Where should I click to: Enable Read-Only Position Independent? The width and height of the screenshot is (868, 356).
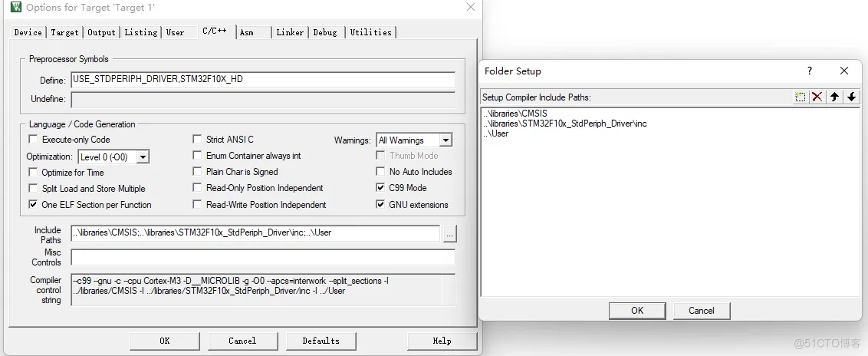pyautogui.click(x=197, y=188)
